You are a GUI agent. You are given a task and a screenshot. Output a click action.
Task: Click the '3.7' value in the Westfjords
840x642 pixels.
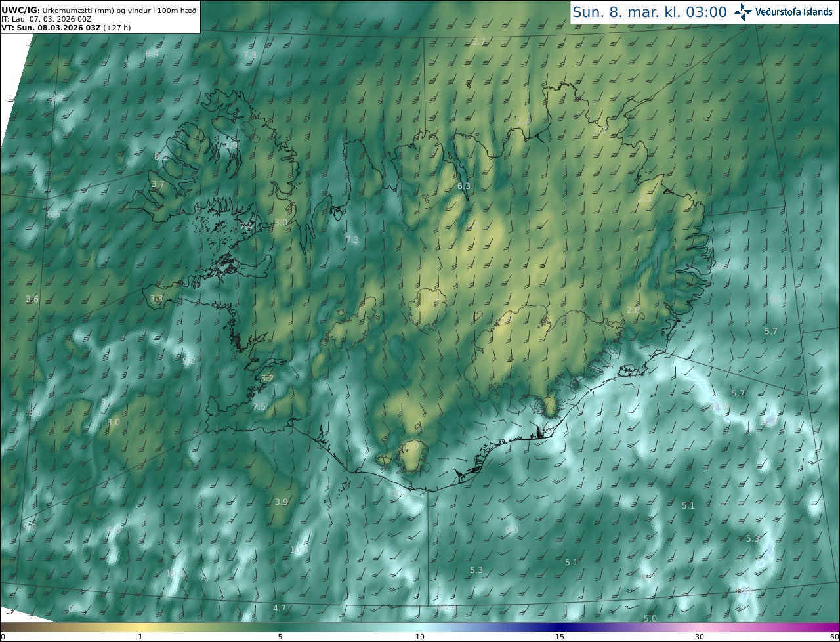pos(158,184)
